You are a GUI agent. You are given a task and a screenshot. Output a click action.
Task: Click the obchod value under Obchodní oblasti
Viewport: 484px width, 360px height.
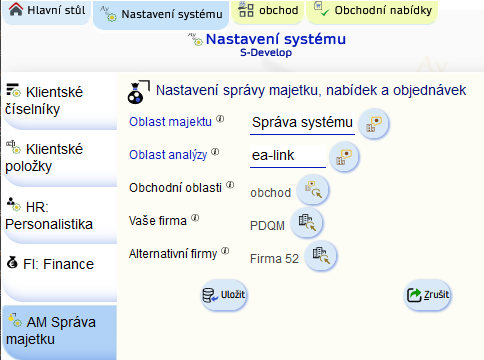point(271,193)
